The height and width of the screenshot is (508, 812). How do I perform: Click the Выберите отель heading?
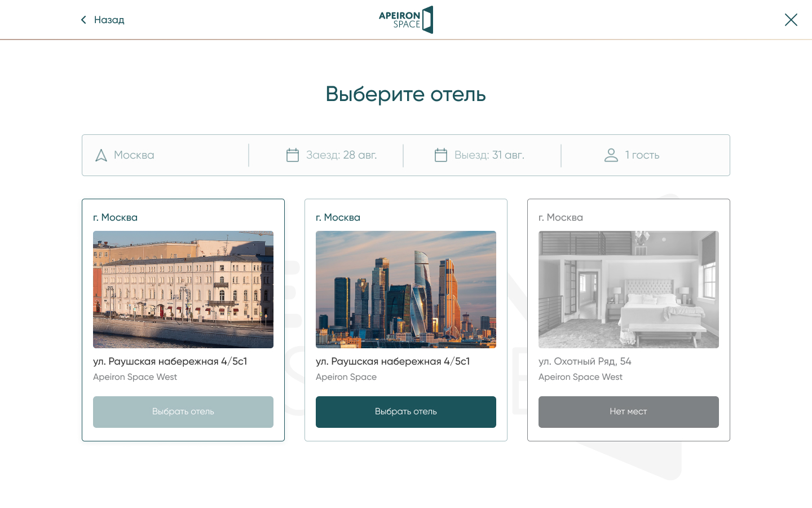coord(406,94)
